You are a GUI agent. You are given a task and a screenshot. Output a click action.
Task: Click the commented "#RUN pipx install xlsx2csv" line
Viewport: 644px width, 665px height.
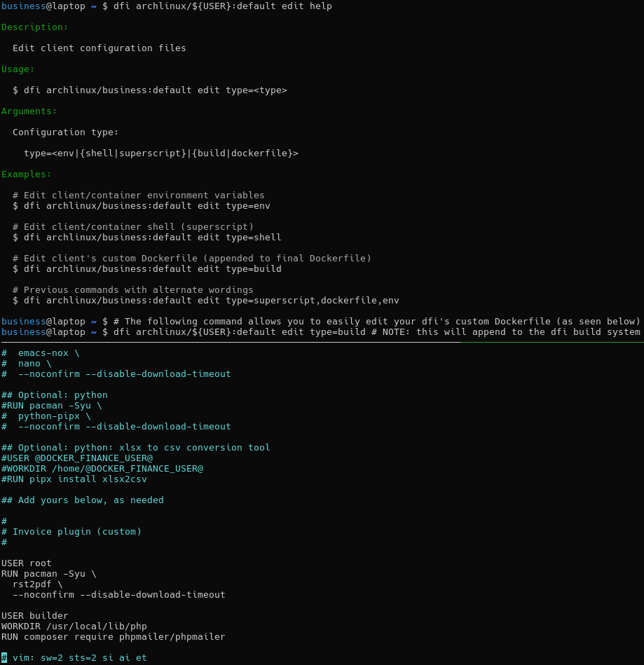[74, 479]
